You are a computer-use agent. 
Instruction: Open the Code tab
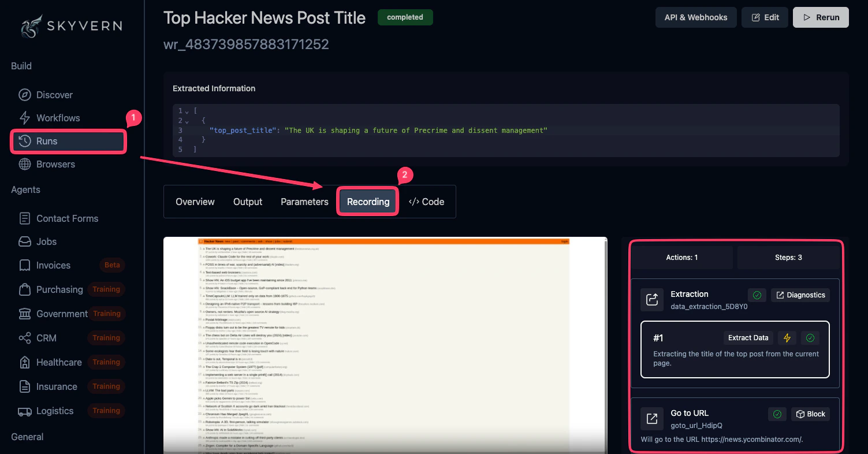click(426, 202)
